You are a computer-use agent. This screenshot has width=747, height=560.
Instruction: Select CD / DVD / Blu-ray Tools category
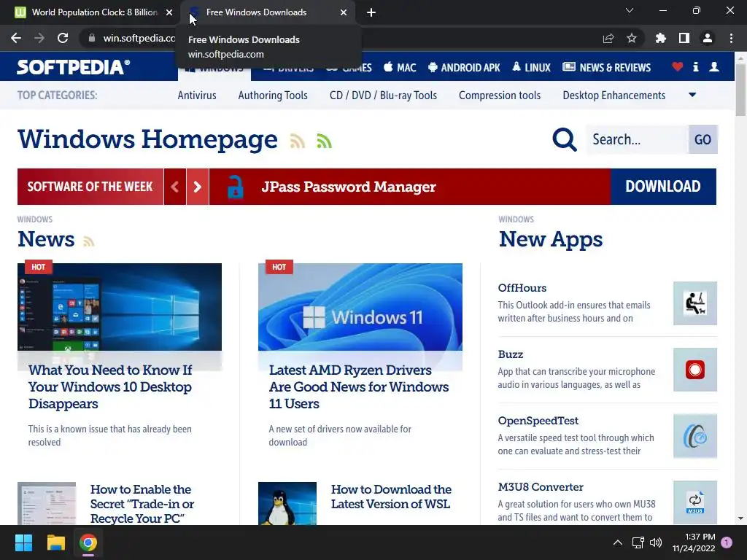[x=383, y=96]
